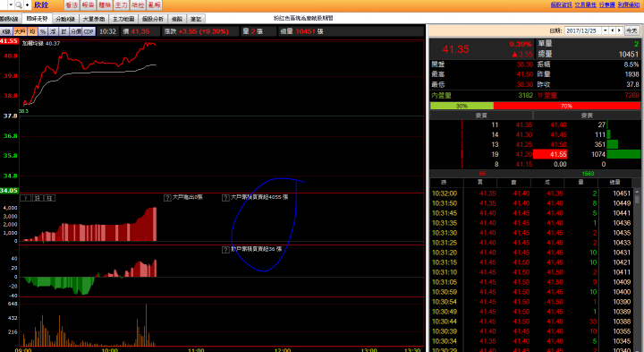Click the green 30% inner-volume bar

point(462,106)
